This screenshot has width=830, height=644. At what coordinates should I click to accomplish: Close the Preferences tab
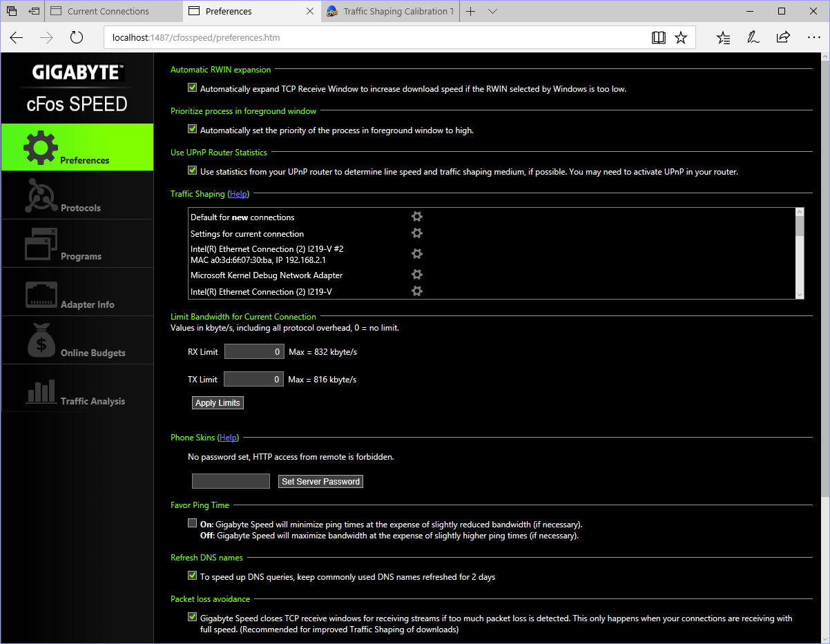(x=311, y=11)
